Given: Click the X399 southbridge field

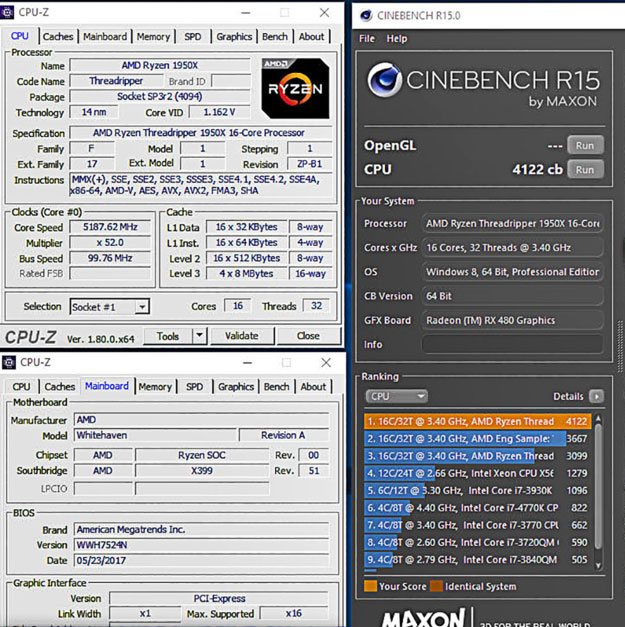Looking at the screenshot, I should [x=202, y=471].
